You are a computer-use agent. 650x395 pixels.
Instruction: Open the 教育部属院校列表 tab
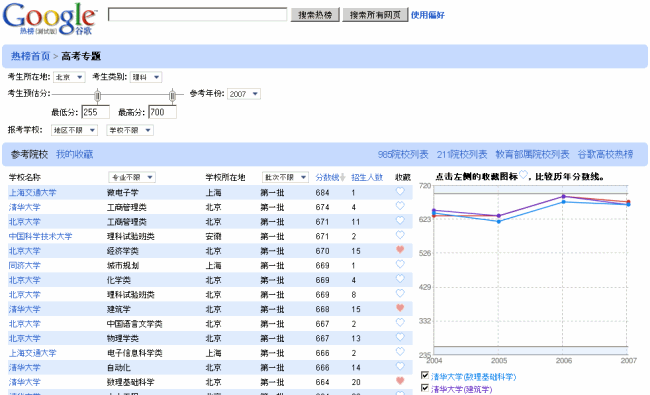point(532,155)
